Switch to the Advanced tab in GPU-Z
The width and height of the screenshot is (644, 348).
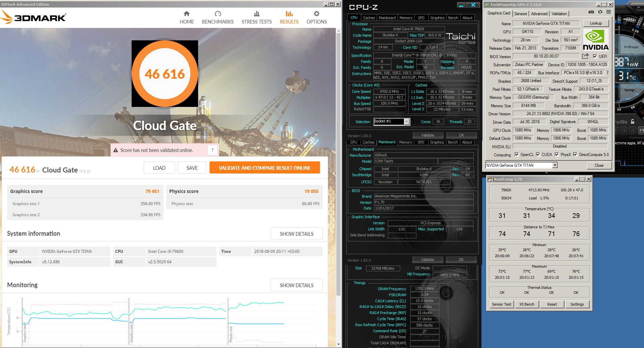click(x=539, y=14)
